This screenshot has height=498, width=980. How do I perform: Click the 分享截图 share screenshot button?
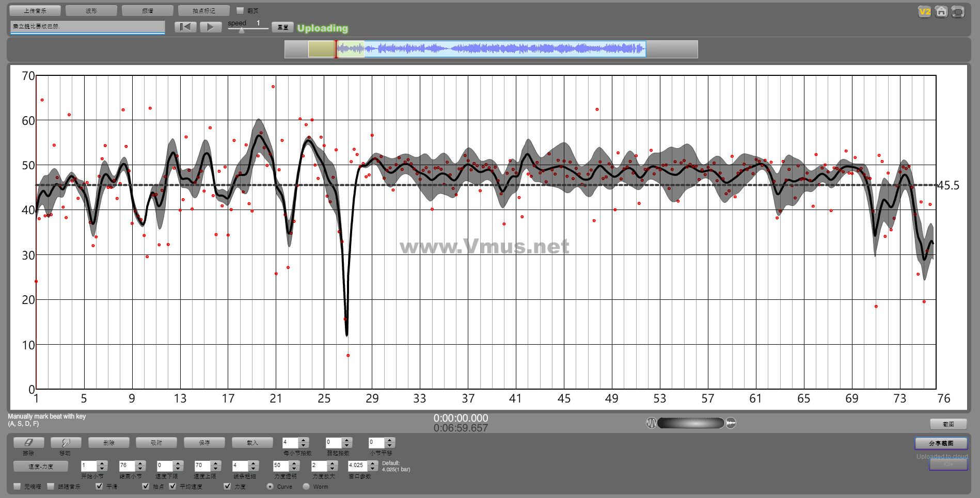point(941,443)
